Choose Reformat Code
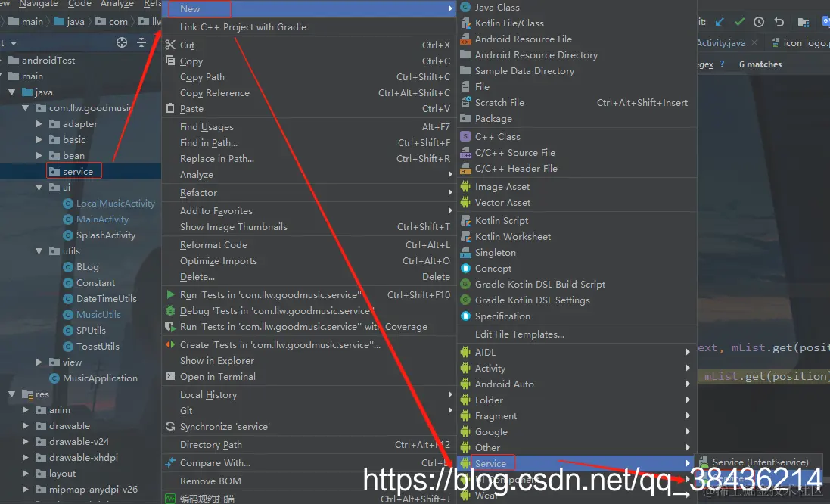The height and width of the screenshot is (504, 830). 309,244
